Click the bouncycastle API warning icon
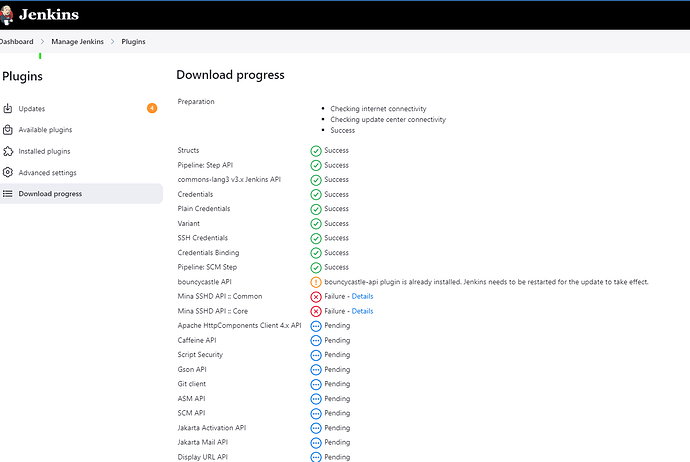 click(x=316, y=282)
